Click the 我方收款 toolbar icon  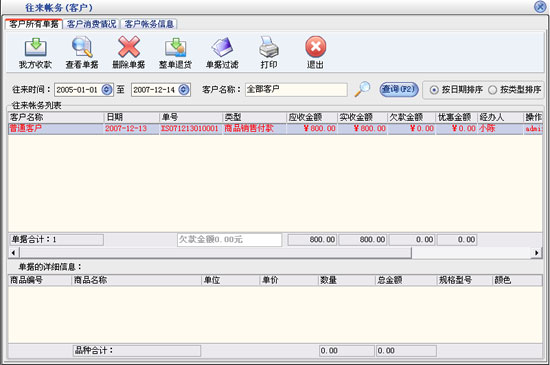35,47
